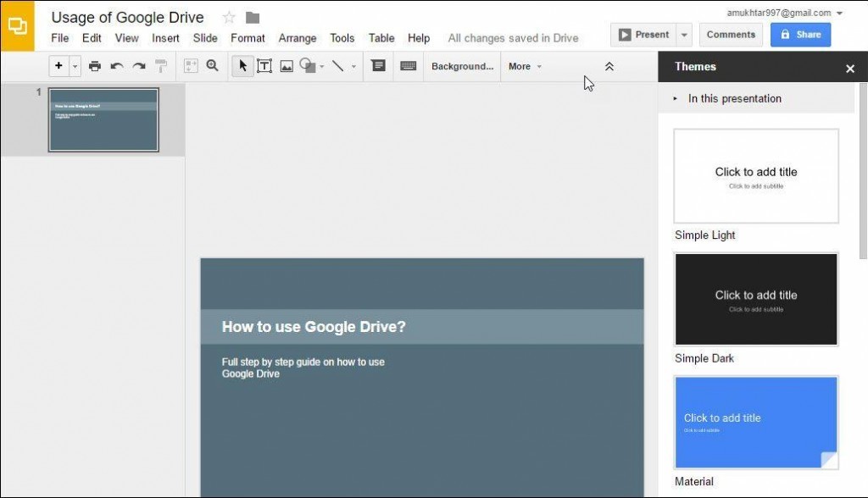The width and height of the screenshot is (868, 498).
Task: Open the Image insert tool
Action: [287, 66]
